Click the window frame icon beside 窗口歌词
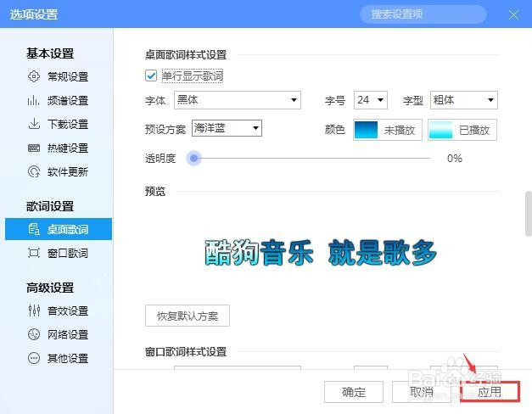 pyautogui.click(x=34, y=253)
